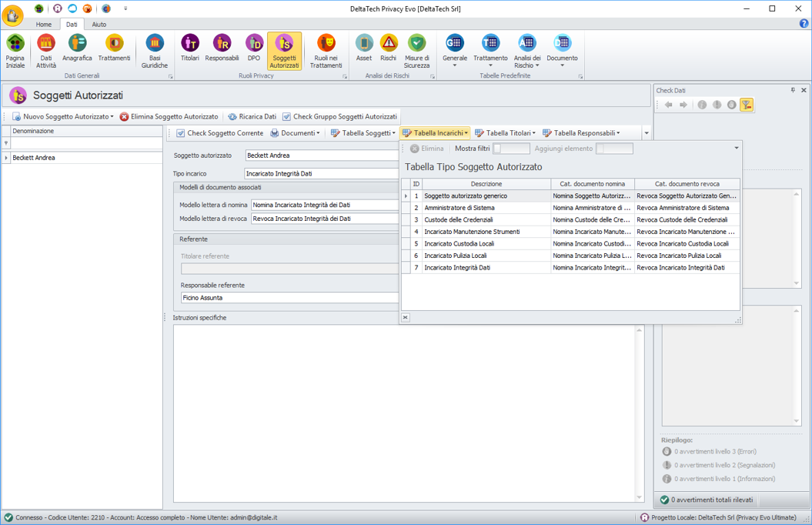Open Trattamenti ribbon icon

115,48
